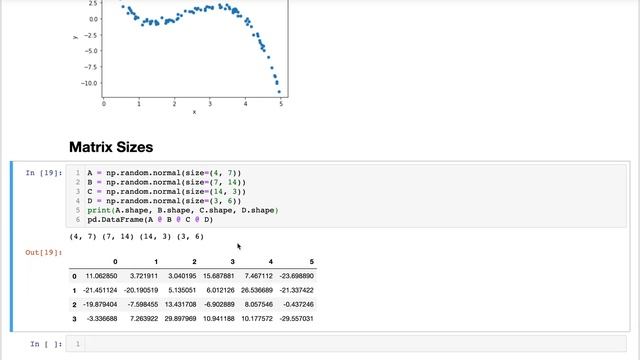The width and height of the screenshot is (640, 360).
Task: Click cell value -6.902889
Action: (219, 305)
